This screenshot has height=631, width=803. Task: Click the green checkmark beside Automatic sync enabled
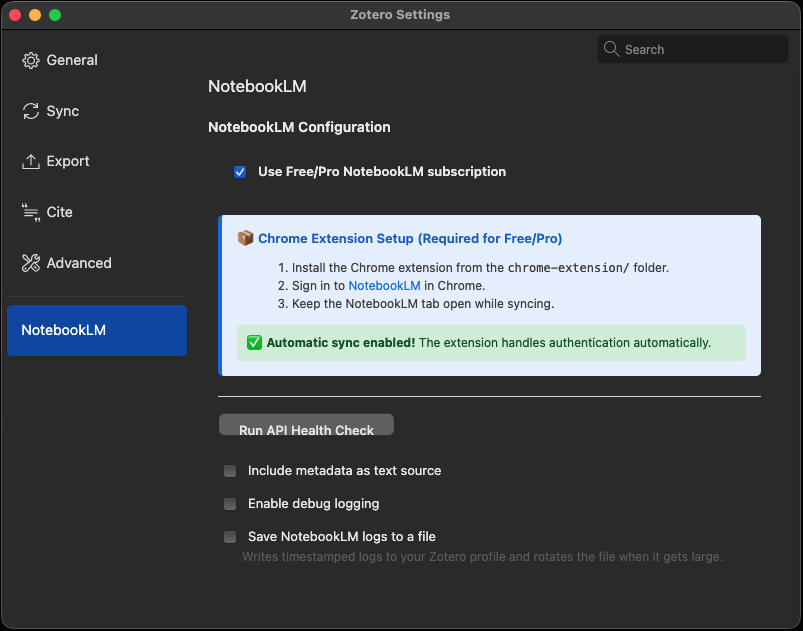(x=255, y=343)
